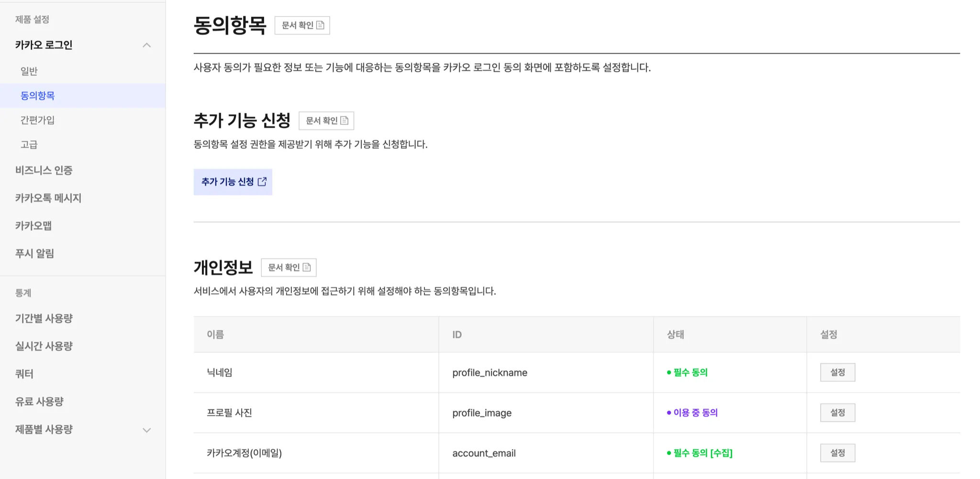Screen dimensions: 980x479
Task: Click the 이용 중 동의 status text
Action: pyautogui.click(x=695, y=413)
